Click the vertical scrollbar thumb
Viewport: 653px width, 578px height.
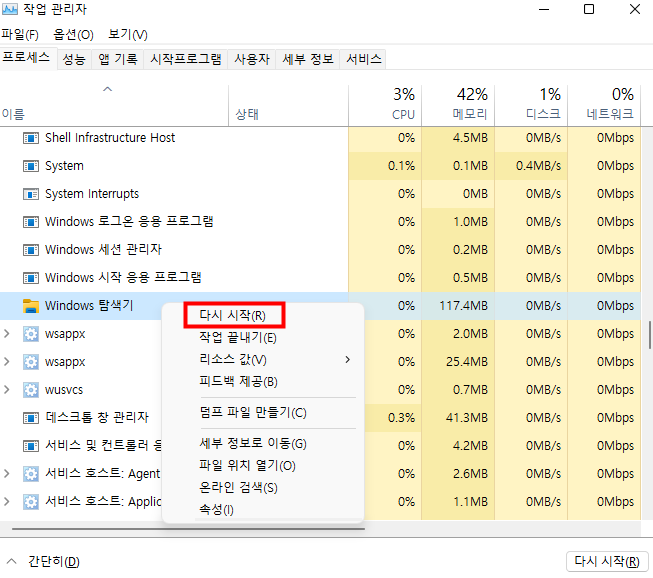point(650,335)
